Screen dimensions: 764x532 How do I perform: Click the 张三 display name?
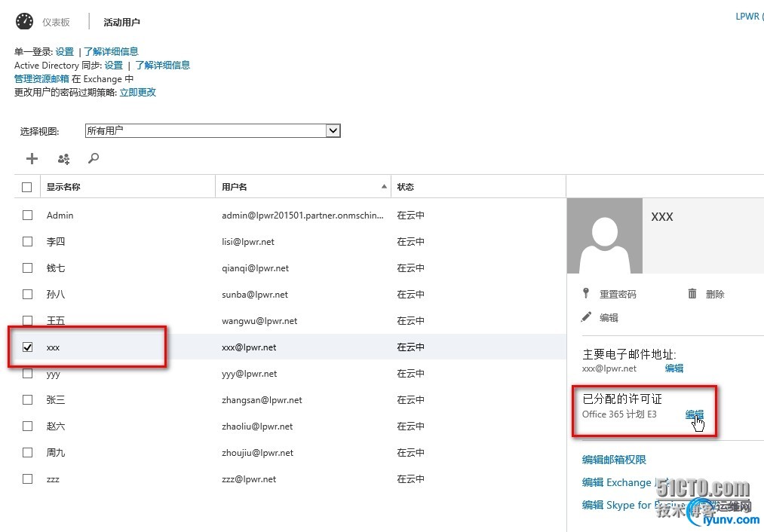click(56, 399)
